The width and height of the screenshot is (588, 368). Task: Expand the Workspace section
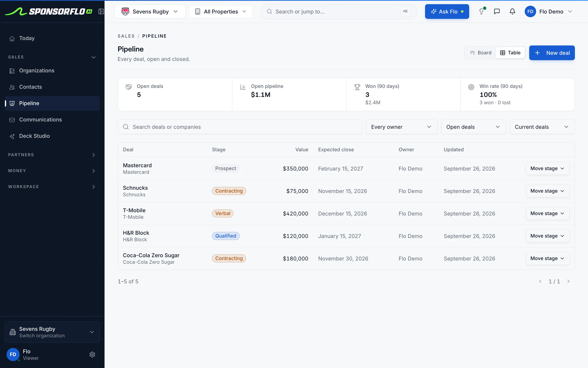click(52, 187)
